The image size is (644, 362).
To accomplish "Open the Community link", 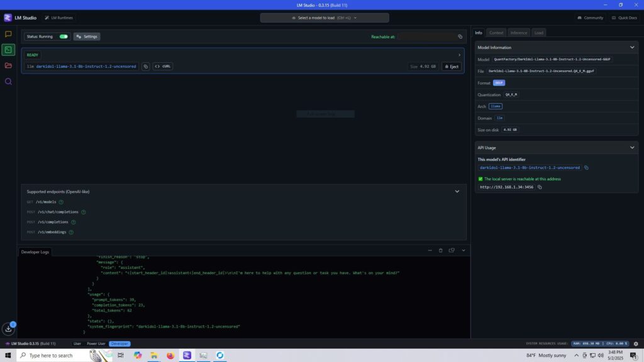I will tap(590, 18).
